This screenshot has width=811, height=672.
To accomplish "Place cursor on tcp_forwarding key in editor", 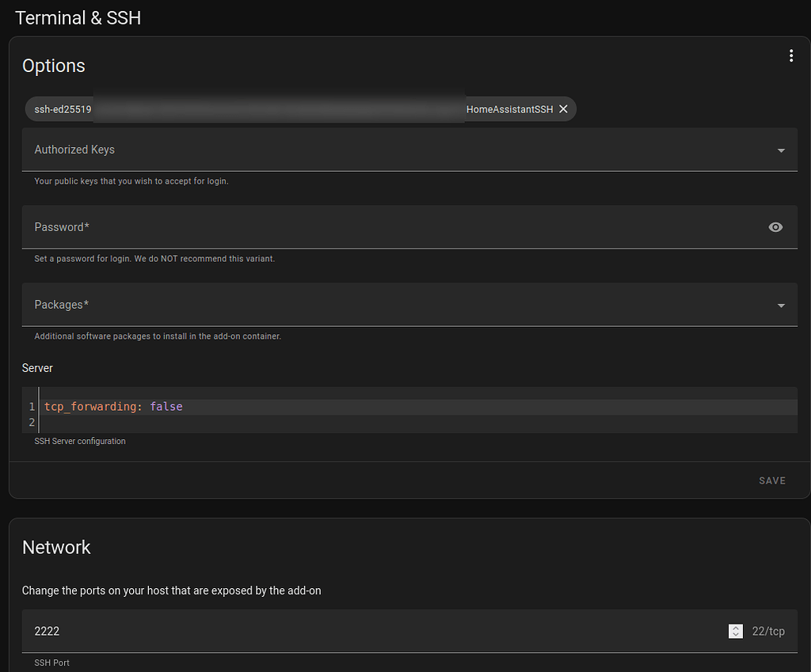I will [90, 407].
